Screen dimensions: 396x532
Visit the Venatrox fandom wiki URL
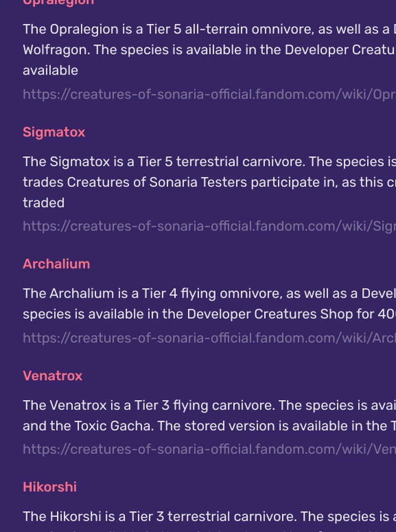(x=209, y=449)
